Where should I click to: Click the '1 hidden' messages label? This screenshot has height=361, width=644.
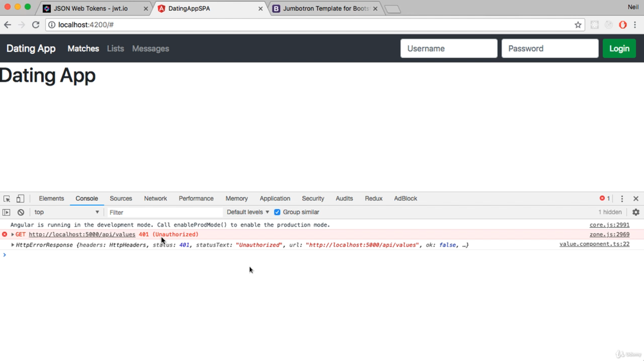click(609, 212)
